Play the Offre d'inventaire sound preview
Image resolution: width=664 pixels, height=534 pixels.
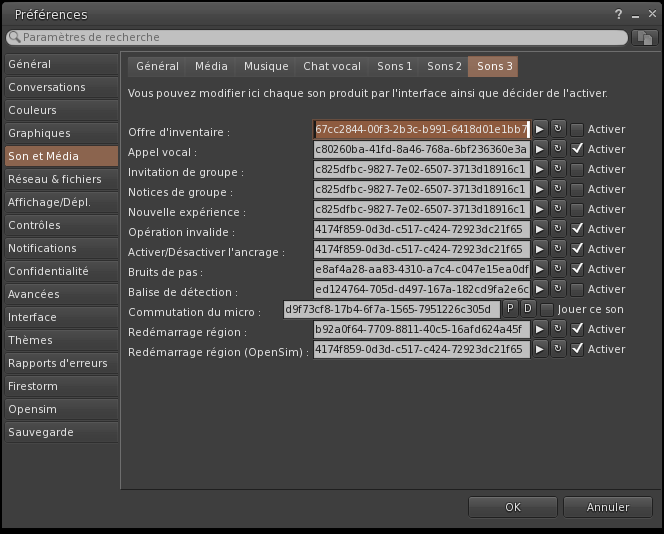click(540, 129)
